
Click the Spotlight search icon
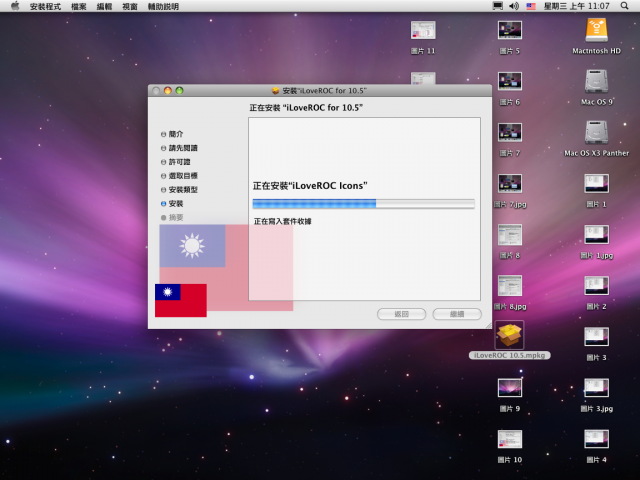[624, 6]
